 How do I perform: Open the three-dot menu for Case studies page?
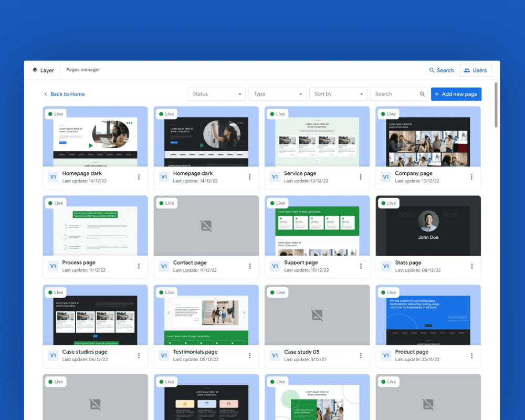pyautogui.click(x=139, y=355)
